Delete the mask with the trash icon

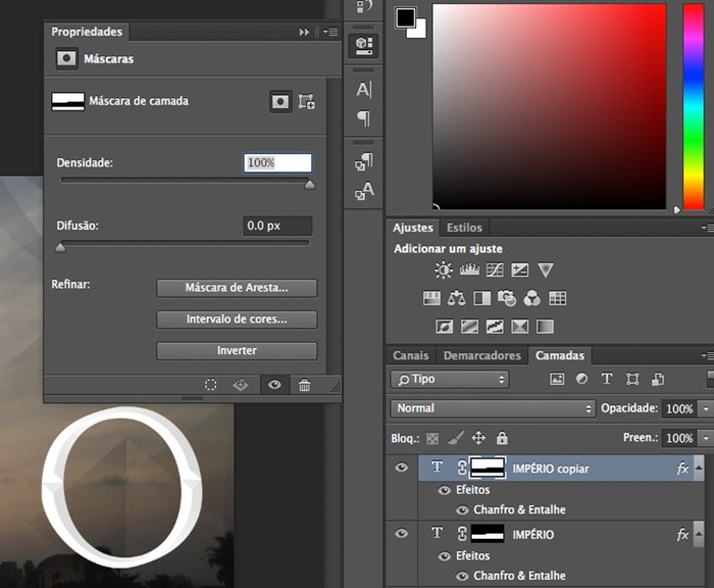305,386
